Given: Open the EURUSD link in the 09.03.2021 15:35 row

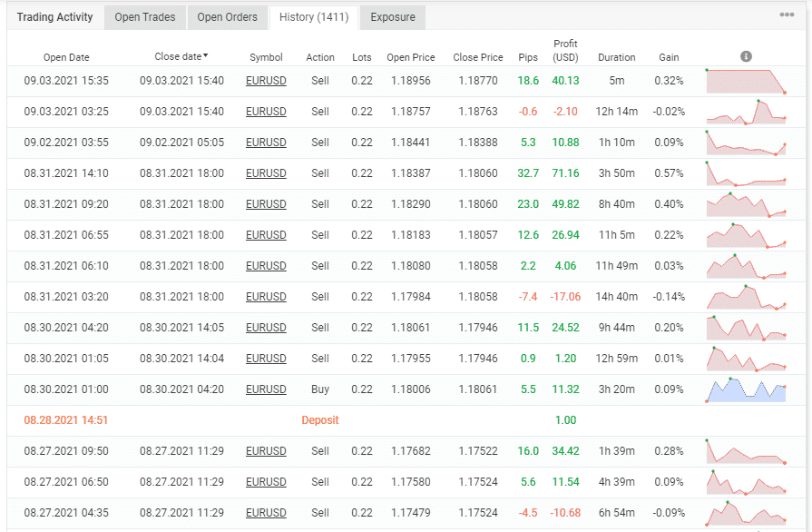Looking at the screenshot, I should [x=266, y=81].
